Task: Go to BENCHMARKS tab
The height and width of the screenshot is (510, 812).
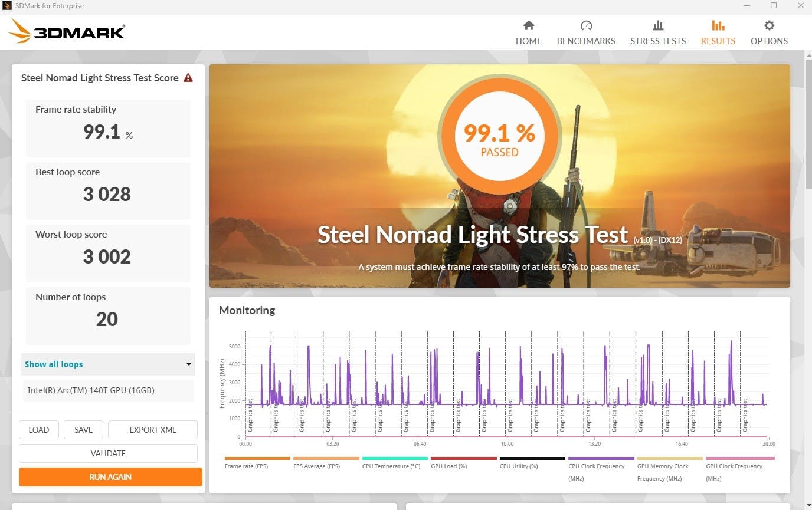Action: 586,33
